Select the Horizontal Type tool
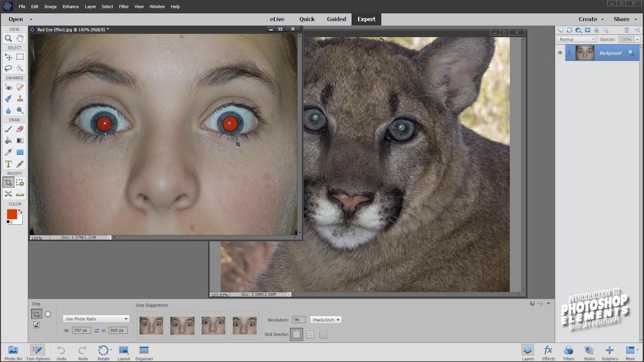The height and width of the screenshot is (362, 644). tap(8, 164)
